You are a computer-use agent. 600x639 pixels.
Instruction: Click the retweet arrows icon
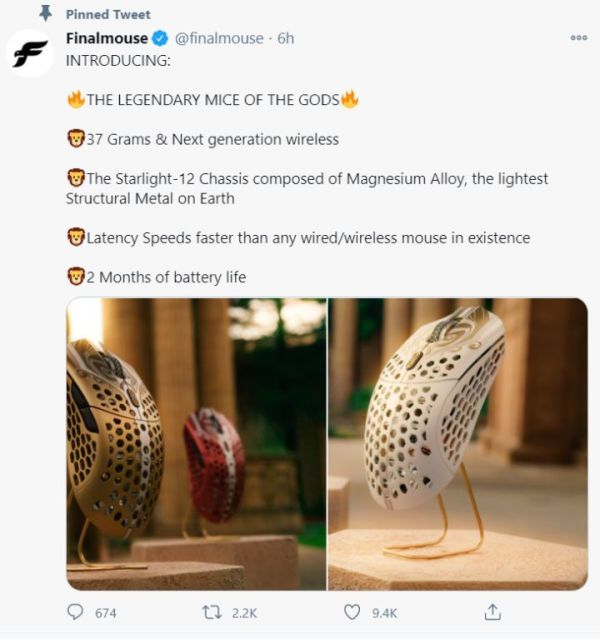click(x=211, y=612)
